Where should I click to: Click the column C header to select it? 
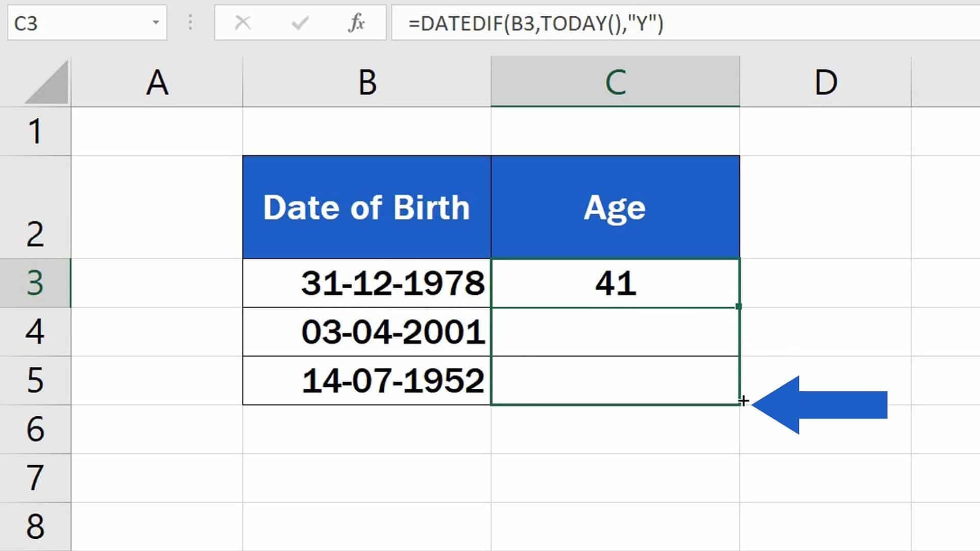coord(615,82)
